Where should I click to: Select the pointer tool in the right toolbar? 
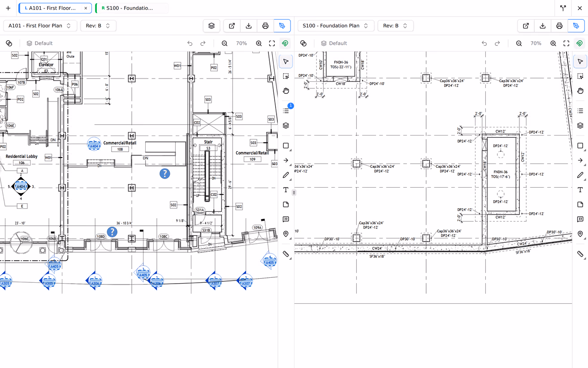coord(580,61)
